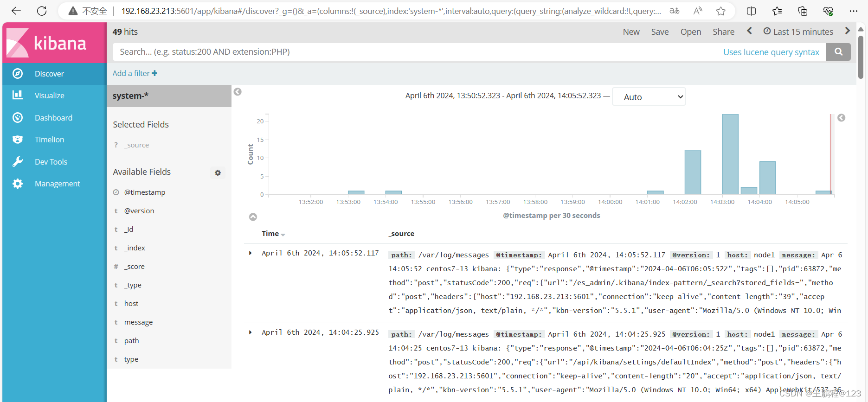The image size is (868, 402).
Task: Click the Dashboard gauge icon
Action: click(18, 117)
